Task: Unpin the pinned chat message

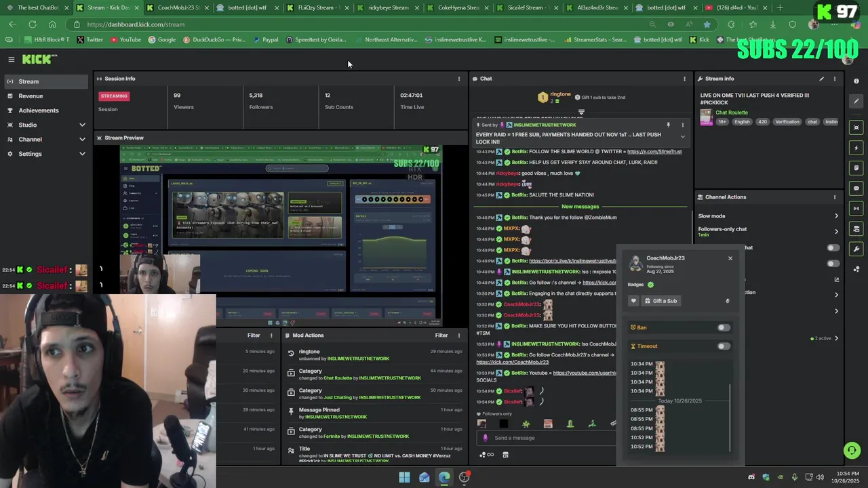Action: coord(668,125)
